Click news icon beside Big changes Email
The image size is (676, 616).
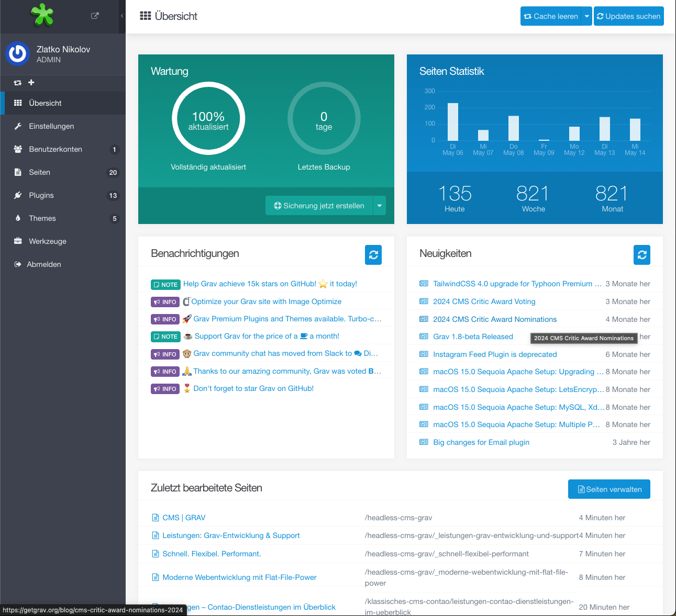[424, 442]
